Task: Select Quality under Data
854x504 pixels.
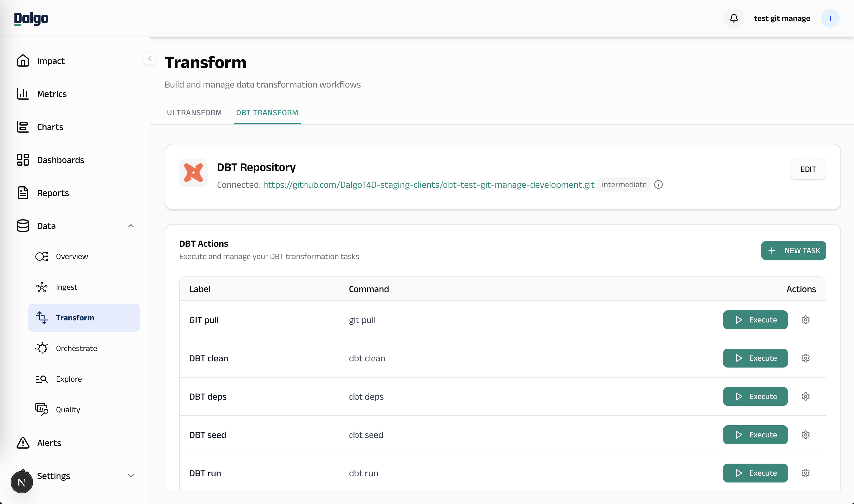Action: point(68,410)
